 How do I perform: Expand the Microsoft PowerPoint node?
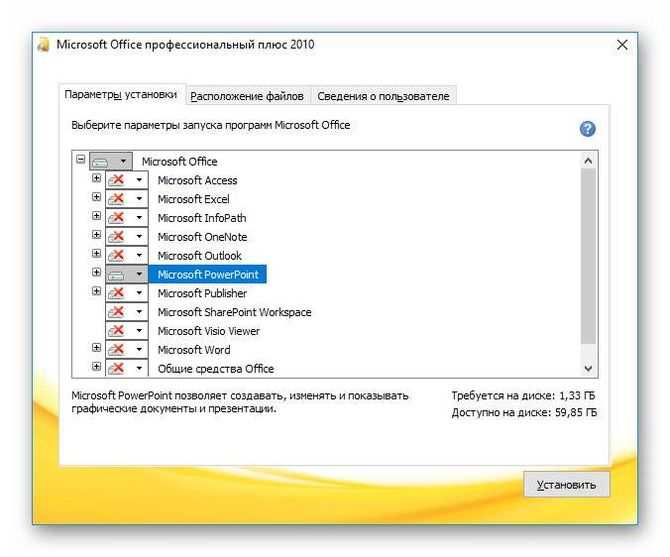97,272
